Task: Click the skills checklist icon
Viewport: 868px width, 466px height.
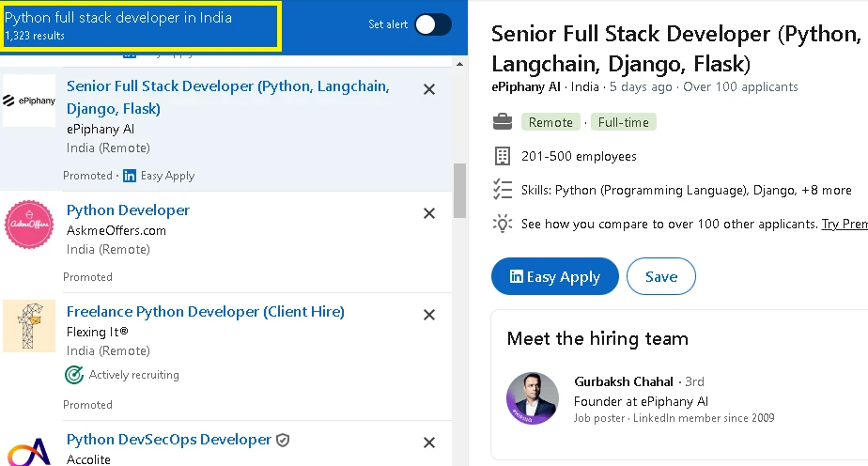Action: (x=502, y=189)
